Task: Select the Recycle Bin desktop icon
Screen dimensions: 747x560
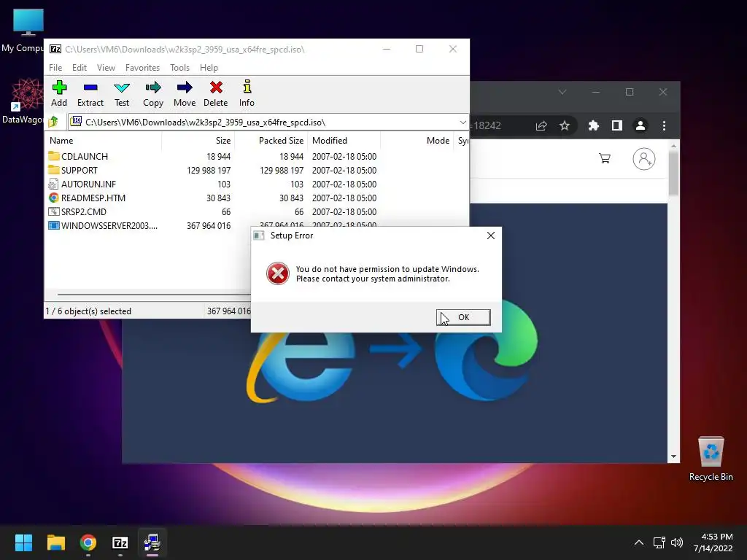Action: [x=711, y=459]
